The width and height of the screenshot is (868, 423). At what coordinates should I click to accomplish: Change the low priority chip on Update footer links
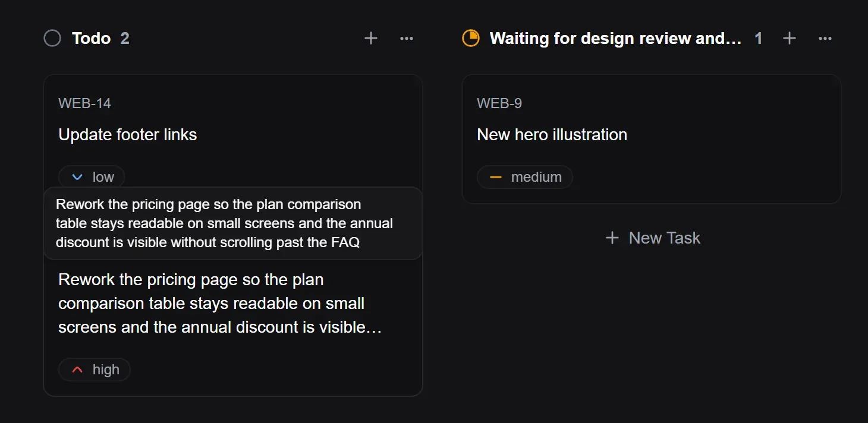(92, 177)
